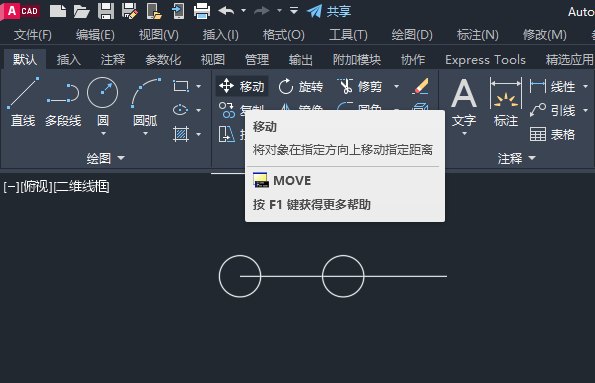Open the 工具(T) menu
Image resolution: width=595 pixels, height=383 pixels.
(348, 35)
